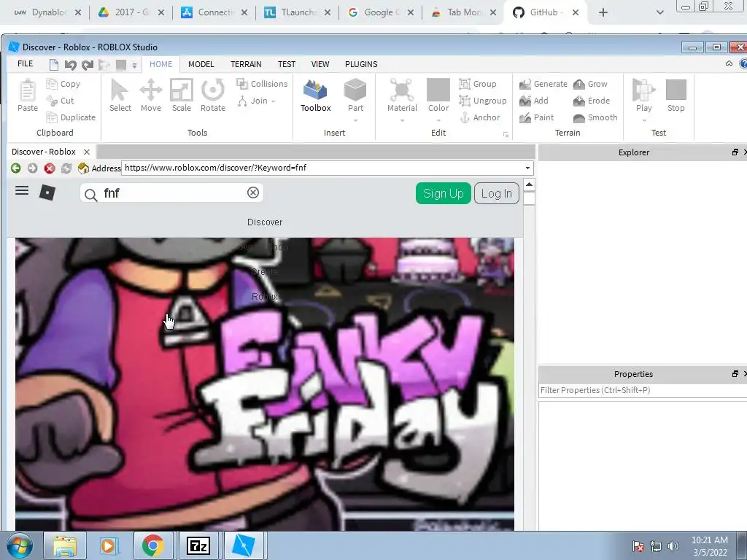Image resolution: width=747 pixels, height=560 pixels.
Task: Insert a new Part
Action: coord(355,96)
